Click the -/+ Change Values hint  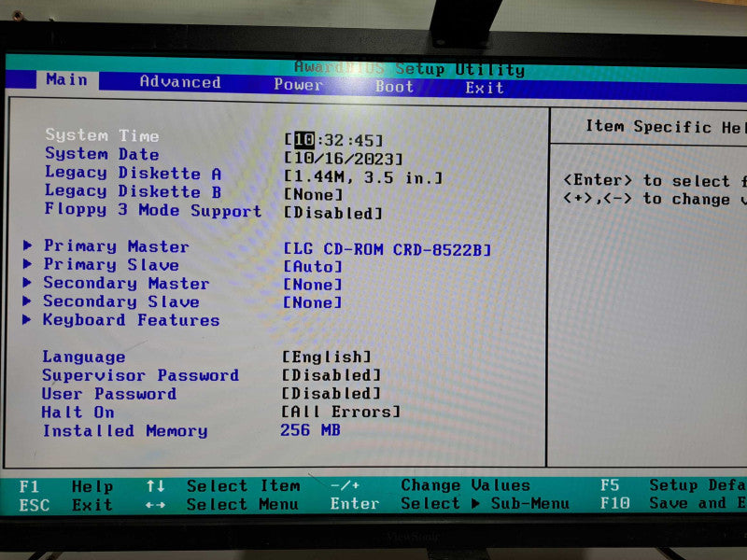430,485
